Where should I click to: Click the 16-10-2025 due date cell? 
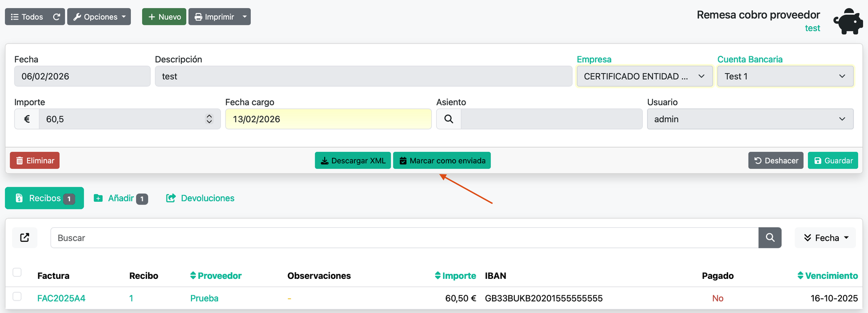(x=834, y=298)
